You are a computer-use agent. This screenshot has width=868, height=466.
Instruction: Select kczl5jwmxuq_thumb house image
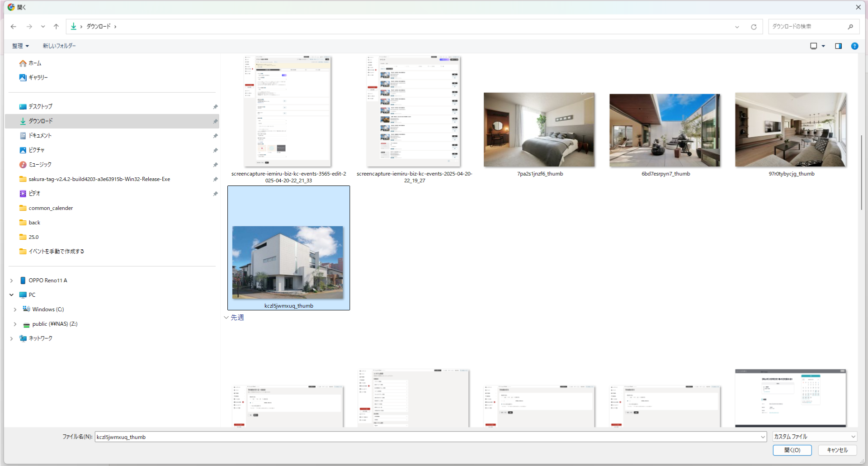(x=288, y=248)
